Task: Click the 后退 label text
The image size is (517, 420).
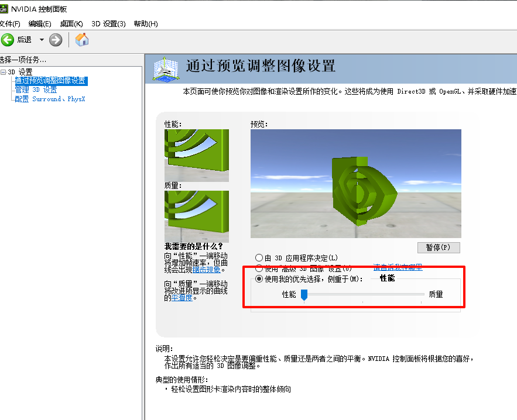Action: tap(25, 40)
